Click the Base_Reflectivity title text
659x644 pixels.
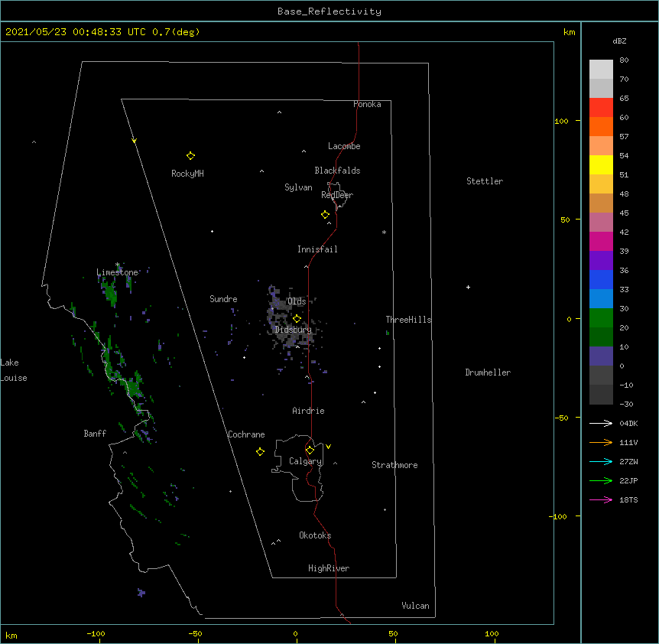coord(329,11)
